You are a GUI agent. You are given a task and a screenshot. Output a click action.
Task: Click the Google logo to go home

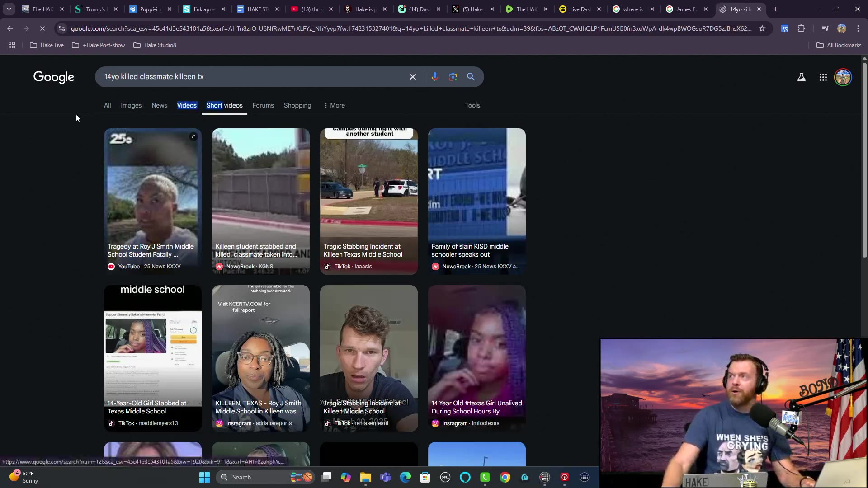pyautogui.click(x=54, y=77)
